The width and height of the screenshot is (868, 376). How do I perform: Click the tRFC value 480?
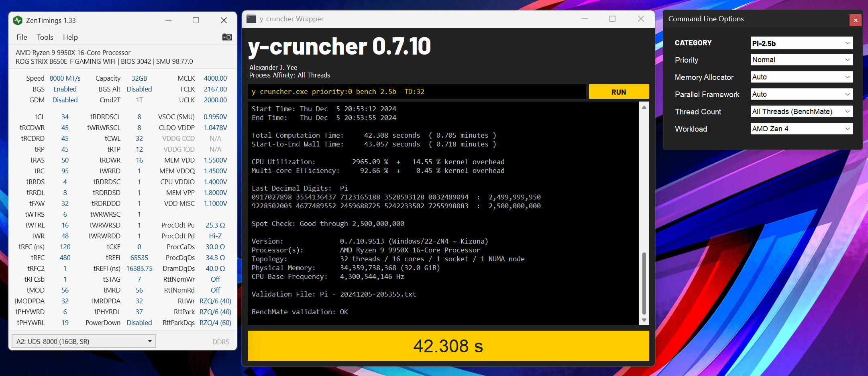click(x=65, y=258)
